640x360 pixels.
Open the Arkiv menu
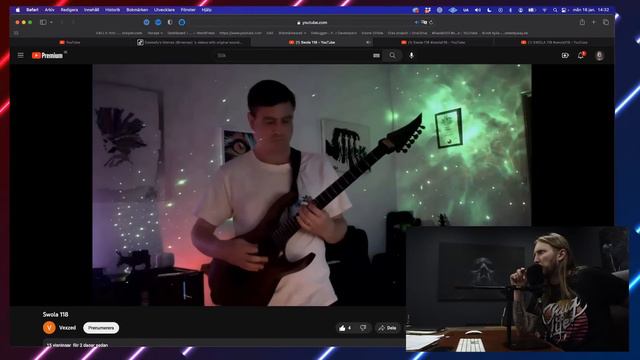49,10
